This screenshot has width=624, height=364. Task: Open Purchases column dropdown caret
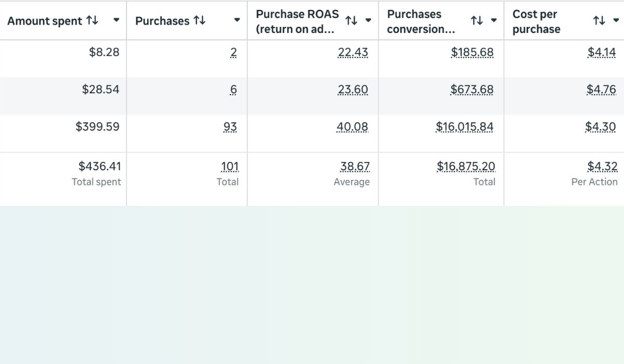[x=237, y=20]
